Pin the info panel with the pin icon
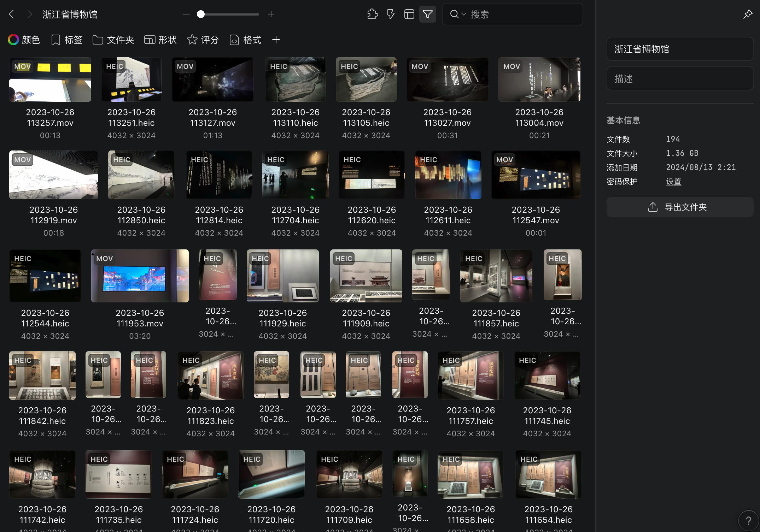The height and width of the screenshot is (532, 760). (x=748, y=14)
